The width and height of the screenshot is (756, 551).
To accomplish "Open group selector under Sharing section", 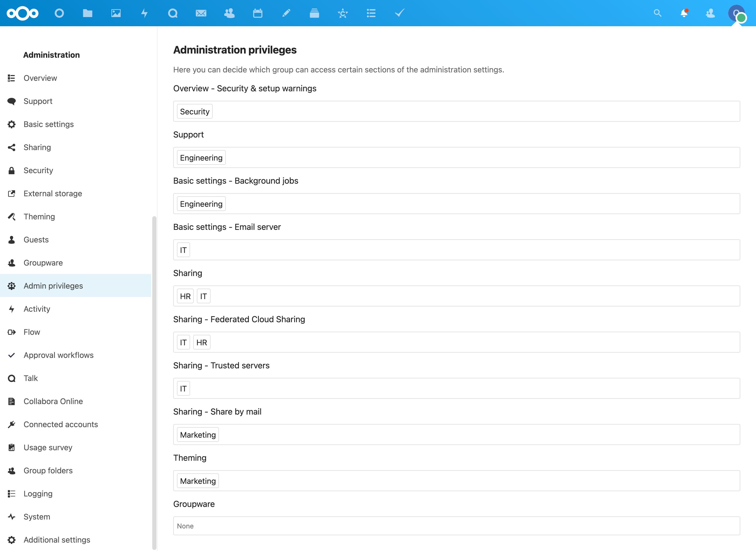I will pyautogui.click(x=456, y=296).
